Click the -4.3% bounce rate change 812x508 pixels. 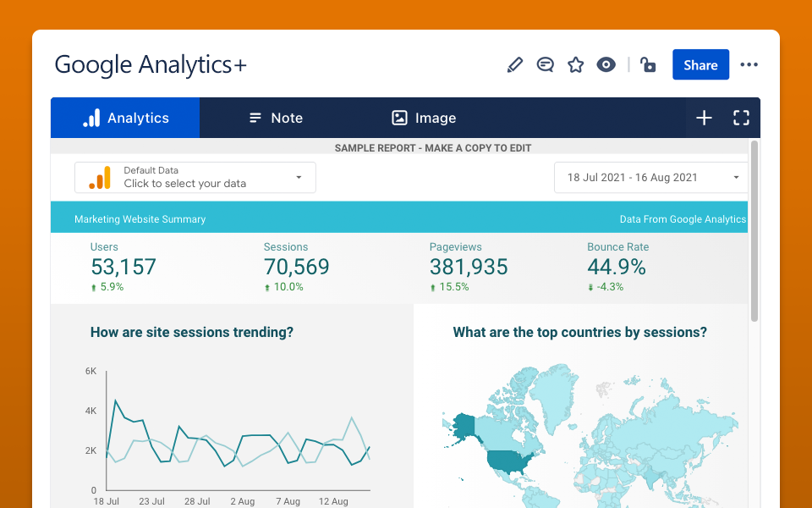click(606, 287)
